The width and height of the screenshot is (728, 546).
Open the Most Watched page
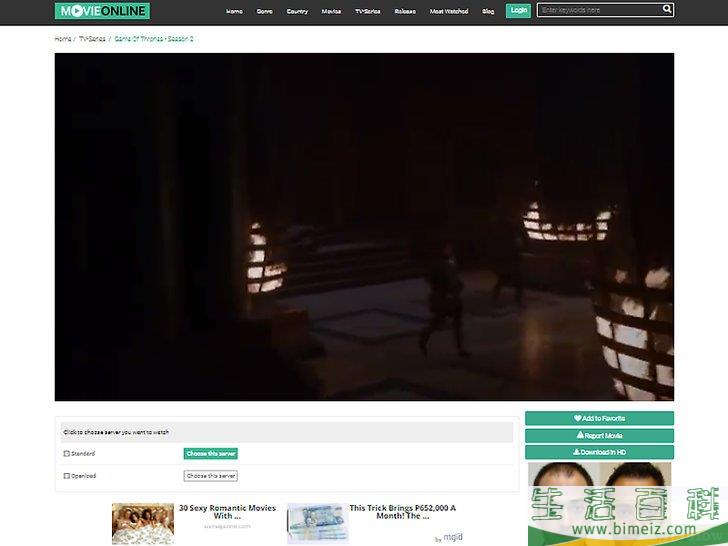point(449,11)
